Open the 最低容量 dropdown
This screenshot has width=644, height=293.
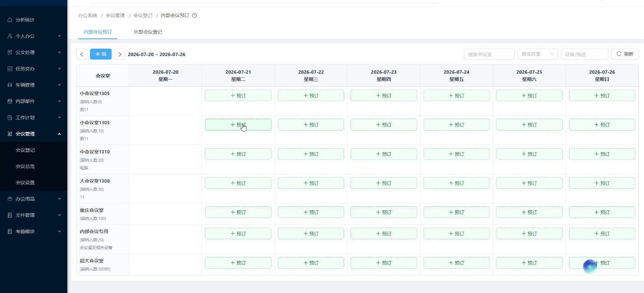click(x=537, y=54)
